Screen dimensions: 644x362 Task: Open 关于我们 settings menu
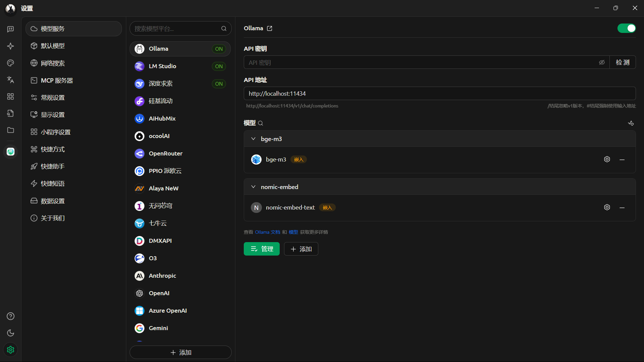[74, 218]
